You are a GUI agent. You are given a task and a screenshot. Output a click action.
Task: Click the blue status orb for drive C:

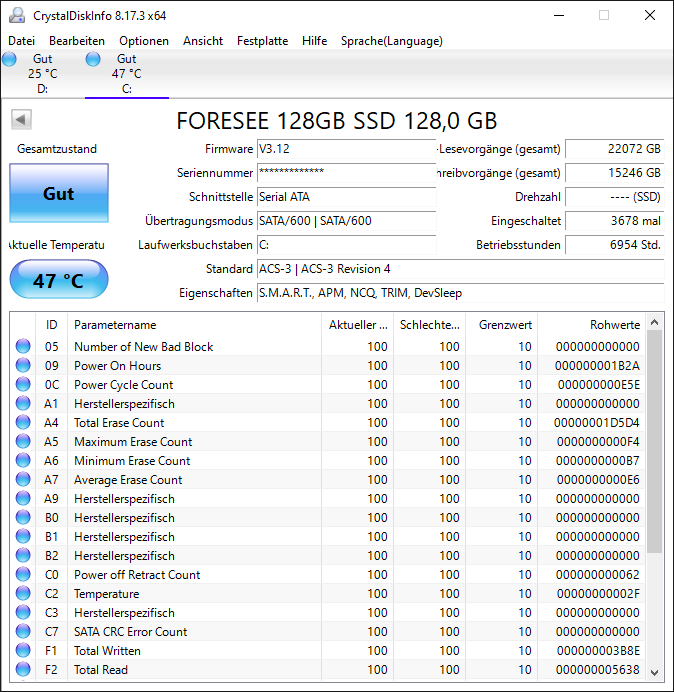pyautogui.click(x=93, y=59)
